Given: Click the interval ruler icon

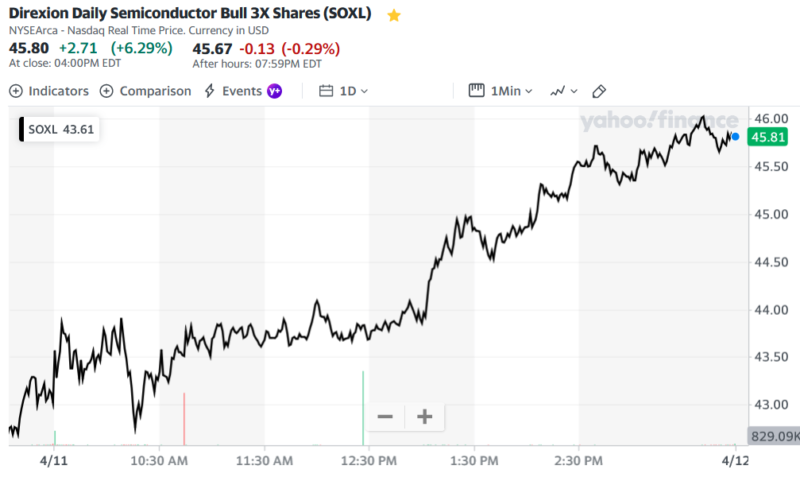Looking at the screenshot, I should click(476, 91).
